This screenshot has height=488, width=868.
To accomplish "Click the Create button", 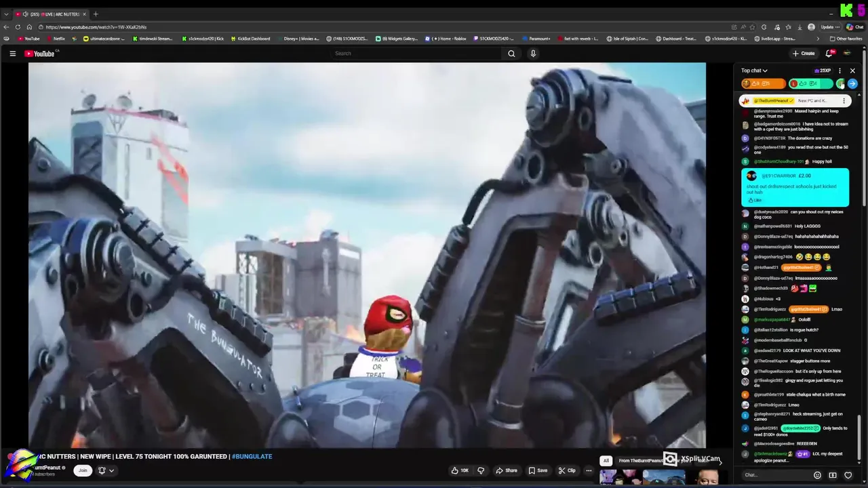I will [804, 54].
